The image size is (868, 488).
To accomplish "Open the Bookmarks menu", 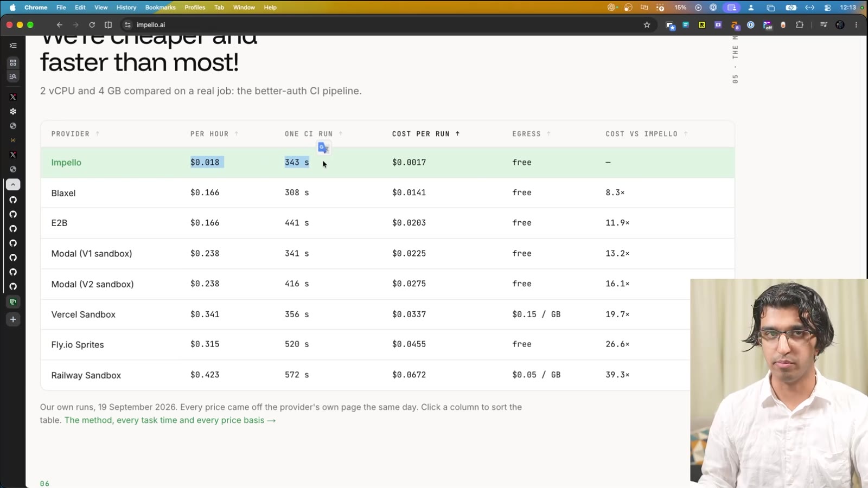I will coord(160,8).
